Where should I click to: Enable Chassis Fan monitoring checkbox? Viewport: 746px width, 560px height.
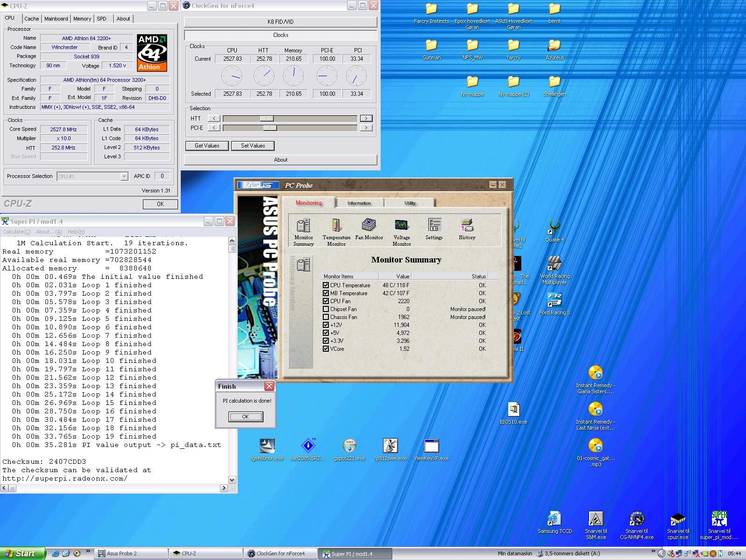(x=326, y=317)
